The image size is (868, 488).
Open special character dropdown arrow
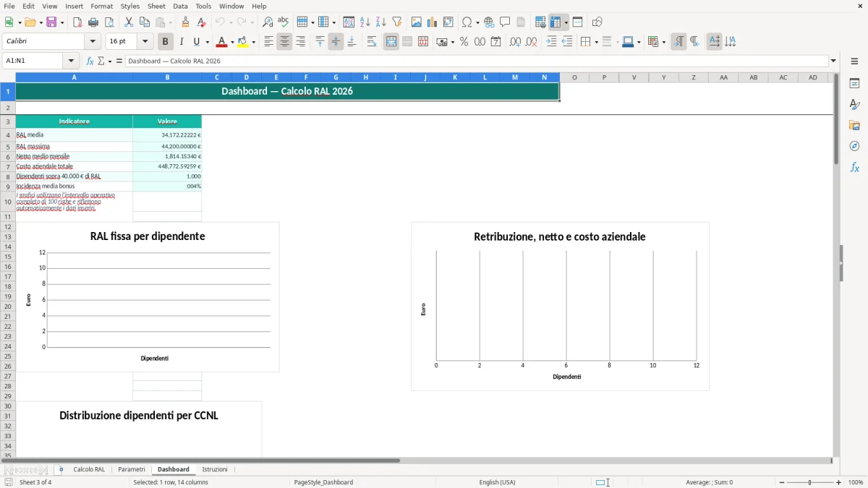[477, 23]
